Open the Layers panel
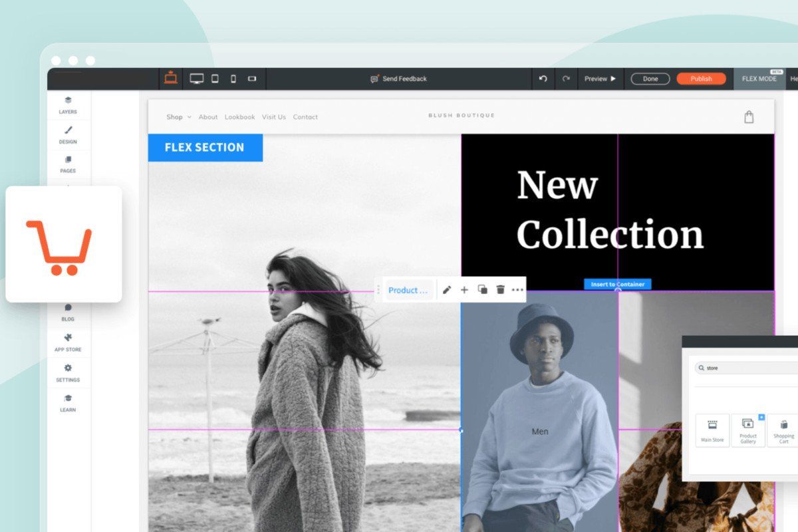 click(x=68, y=105)
